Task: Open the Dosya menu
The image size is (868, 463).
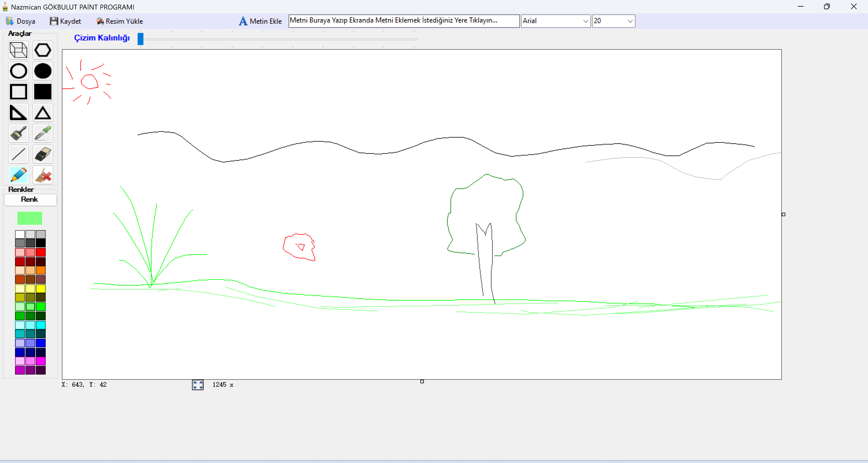Action: pyautogui.click(x=21, y=21)
